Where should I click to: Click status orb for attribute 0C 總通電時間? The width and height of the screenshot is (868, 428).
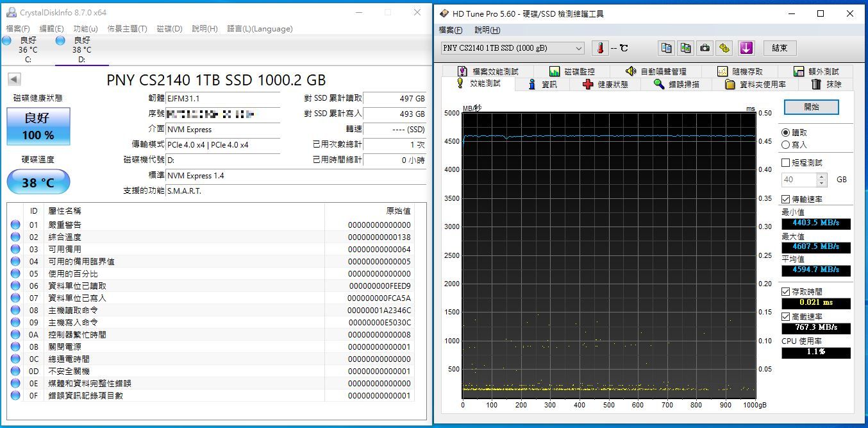tap(15, 359)
